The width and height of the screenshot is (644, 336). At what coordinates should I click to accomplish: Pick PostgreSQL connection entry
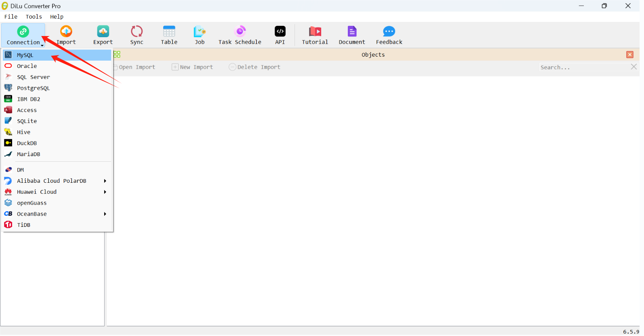pyautogui.click(x=57, y=88)
